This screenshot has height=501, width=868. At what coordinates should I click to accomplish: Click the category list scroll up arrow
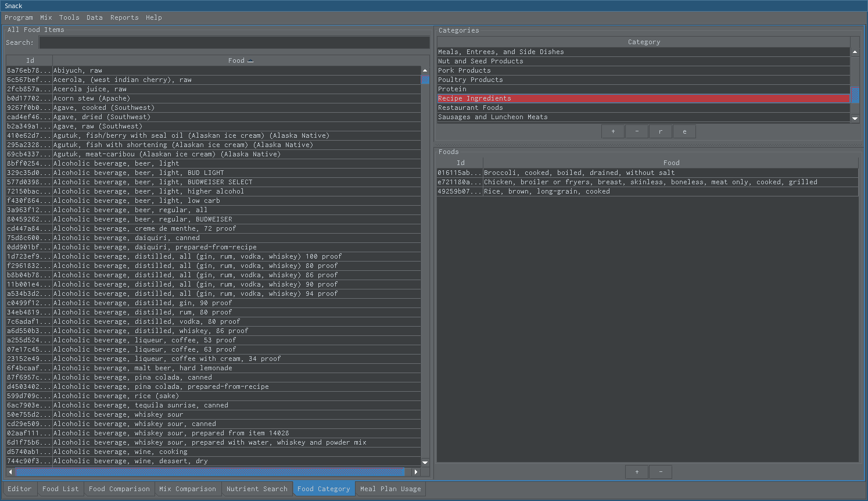coord(855,52)
